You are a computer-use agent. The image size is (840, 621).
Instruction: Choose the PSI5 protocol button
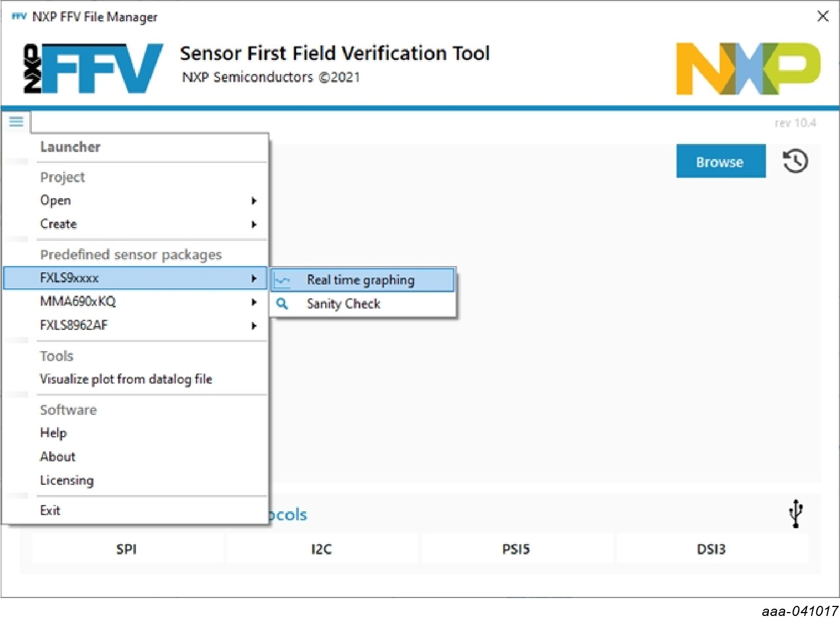515,549
